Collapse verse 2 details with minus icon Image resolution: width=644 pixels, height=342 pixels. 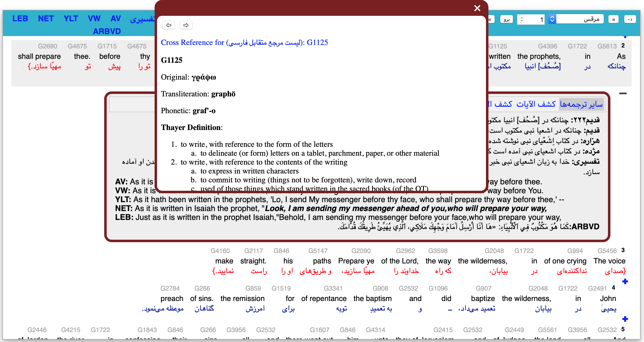pos(623,94)
